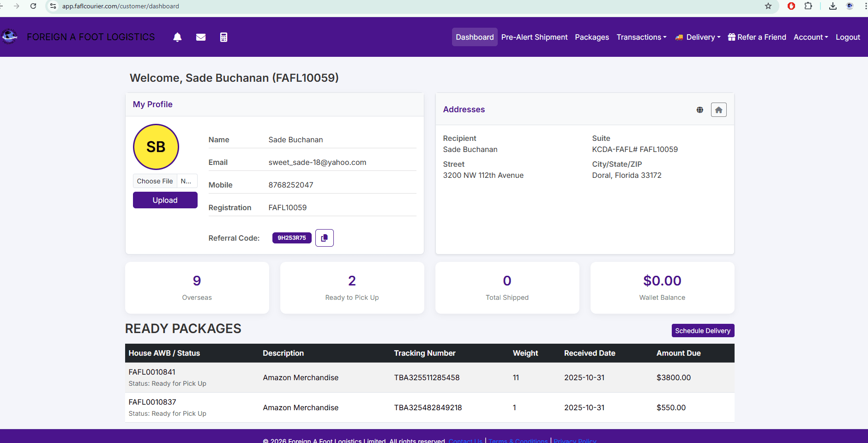Image resolution: width=868 pixels, height=443 pixels.
Task: Select the home icon in the Addresses panel
Action: tap(718, 109)
